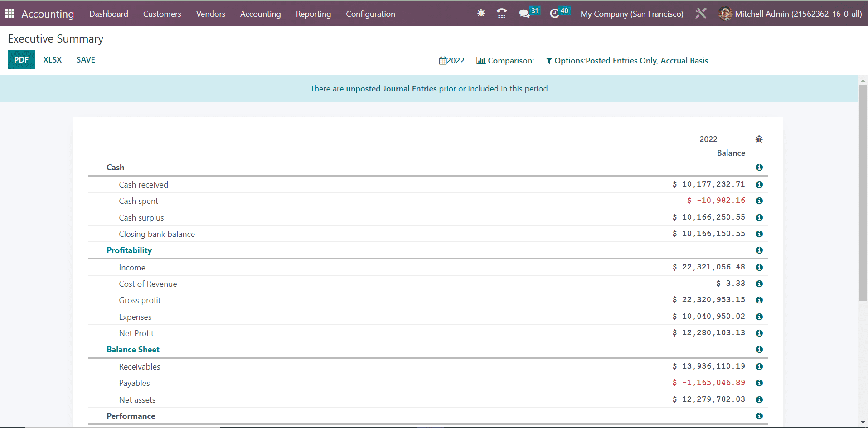Click the bug icon near 2022 column
The height and width of the screenshot is (428, 868).
click(759, 139)
